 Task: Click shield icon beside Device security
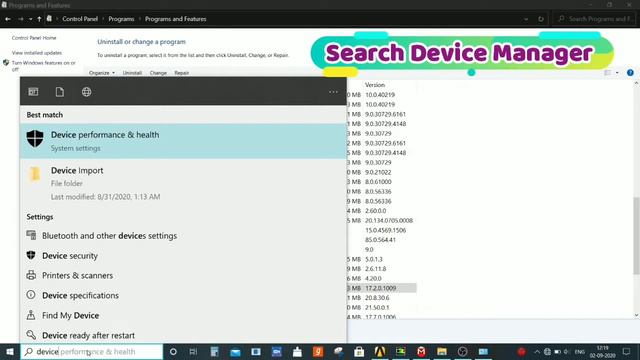[x=31, y=255]
